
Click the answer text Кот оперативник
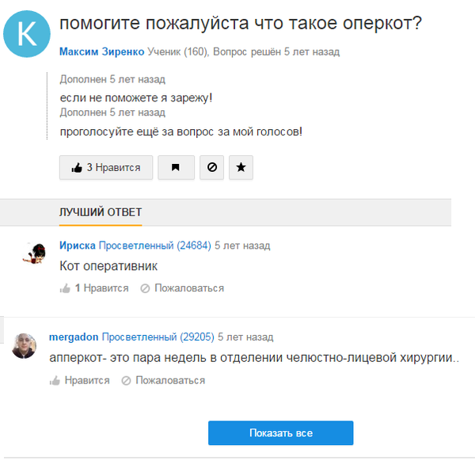coord(108,266)
